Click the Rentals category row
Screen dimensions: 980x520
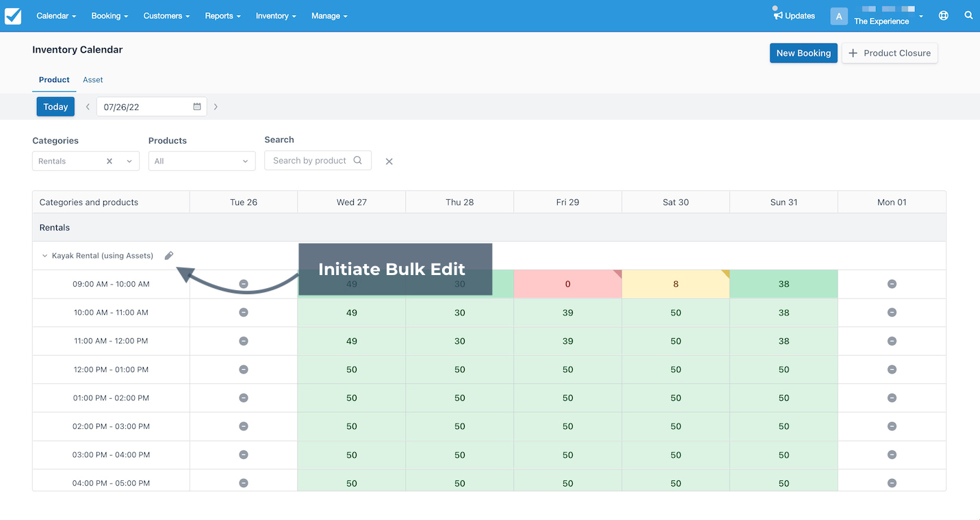coord(489,227)
